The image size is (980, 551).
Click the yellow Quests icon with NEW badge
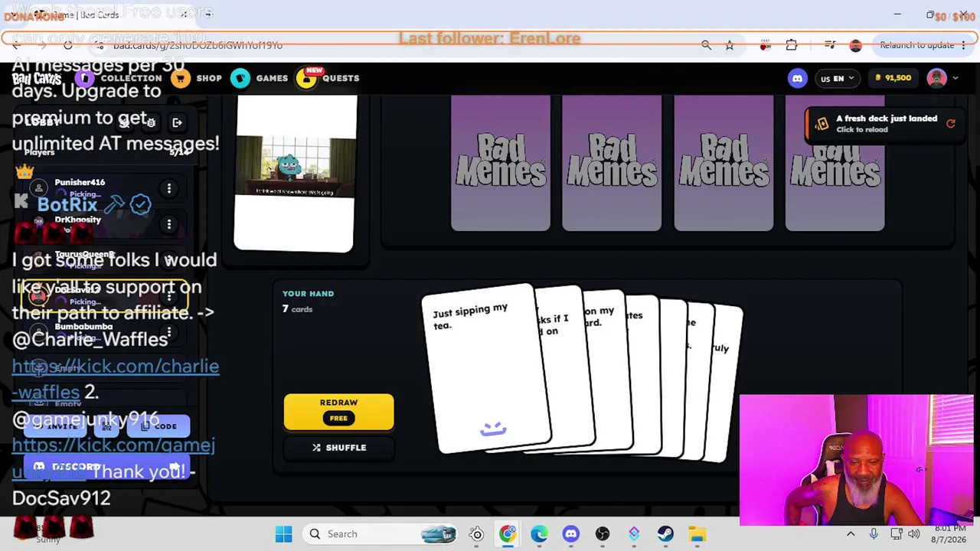[x=306, y=78]
